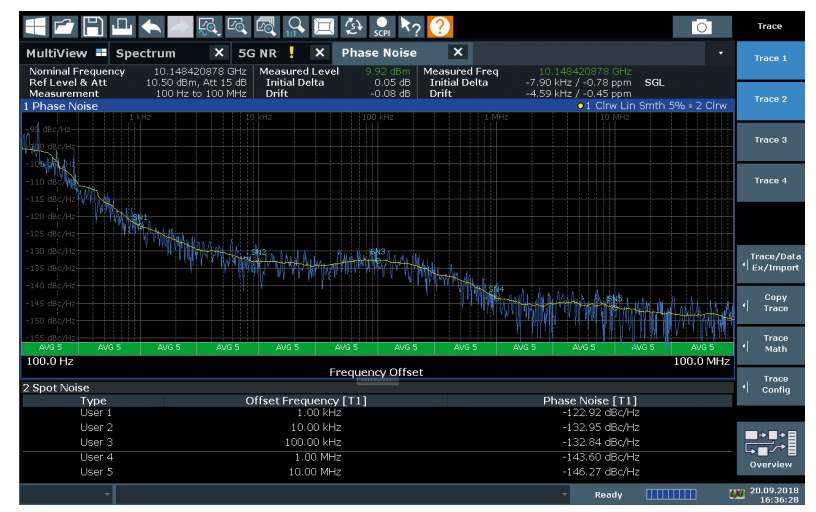Click the '100.0 Hz' start offset label
816x512 pixels.
(50, 361)
